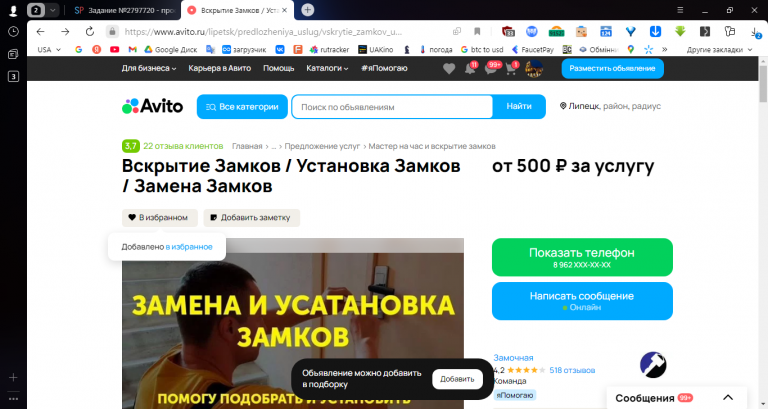The height and width of the screenshot is (409, 768).
Task: Open the shopping cart icon
Action: click(x=511, y=69)
